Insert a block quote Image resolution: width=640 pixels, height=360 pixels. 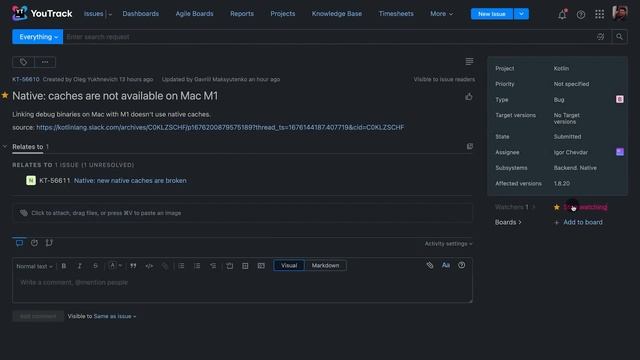pyautogui.click(x=133, y=266)
